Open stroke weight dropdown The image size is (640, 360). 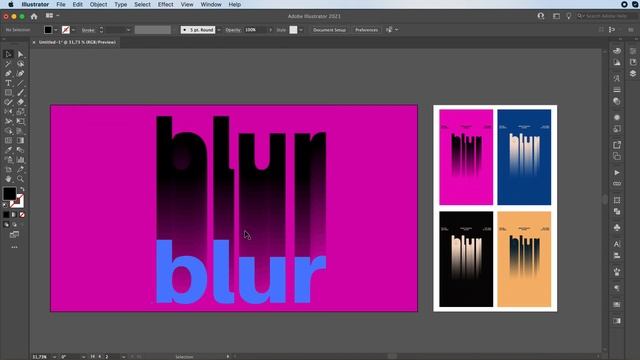tap(128, 30)
